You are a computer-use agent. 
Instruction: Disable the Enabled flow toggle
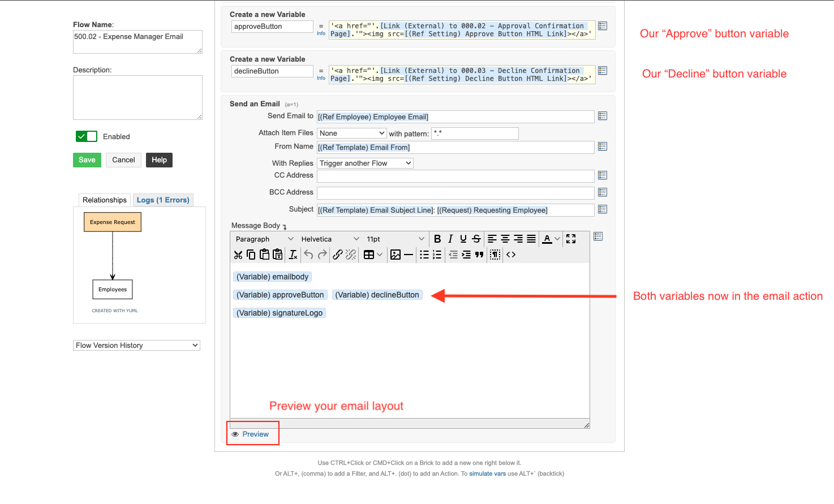click(86, 136)
